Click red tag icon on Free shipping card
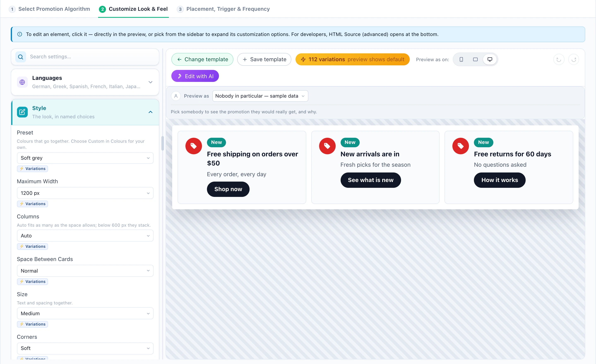The height and width of the screenshot is (364, 596). click(193, 146)
